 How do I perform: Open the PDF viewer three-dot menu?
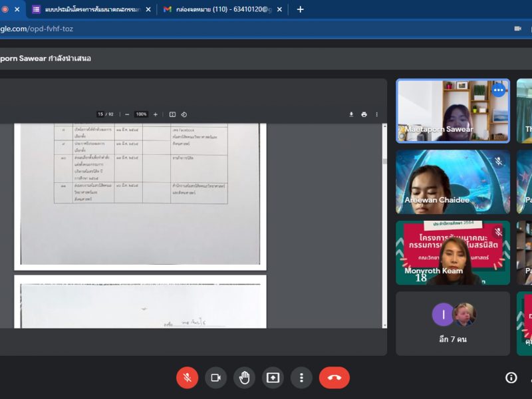click(x=376, y=114)
